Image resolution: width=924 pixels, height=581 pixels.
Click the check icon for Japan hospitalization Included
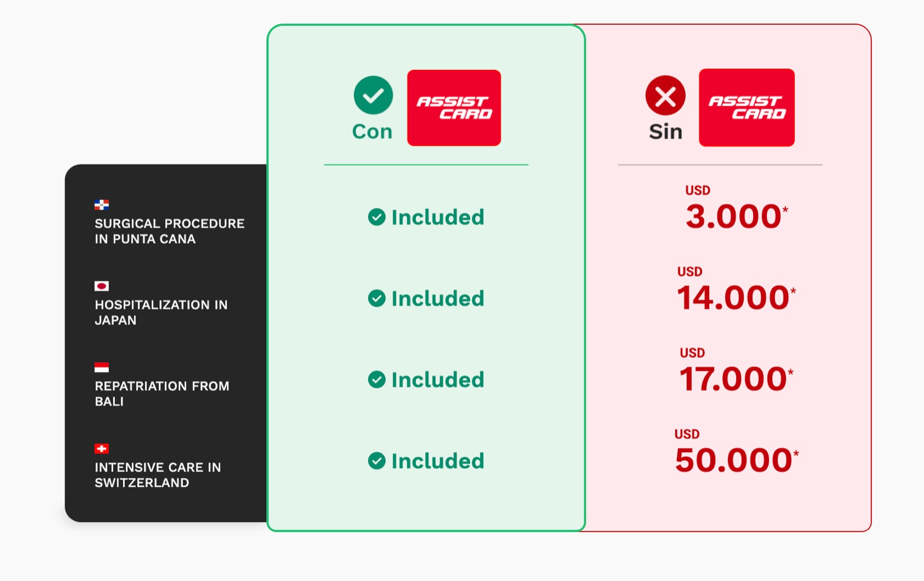[377, 299]
